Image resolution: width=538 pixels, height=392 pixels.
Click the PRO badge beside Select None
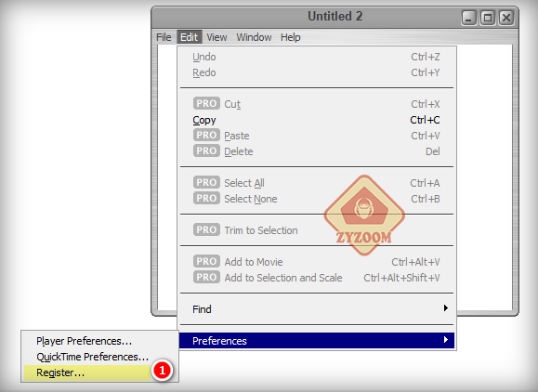click(206, 198)
